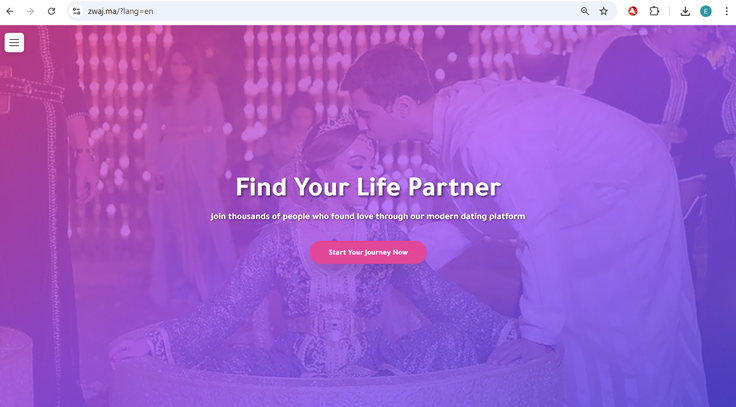The image size is (736, 407).
Task: Open the zoom magnifier icon in address bar
Action: [585, 11]
